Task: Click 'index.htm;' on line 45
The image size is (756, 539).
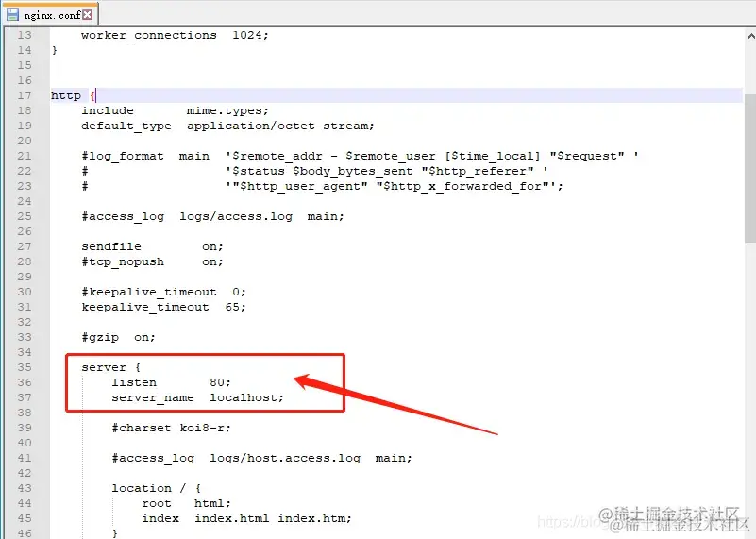Action: click(x=315, y=519)
